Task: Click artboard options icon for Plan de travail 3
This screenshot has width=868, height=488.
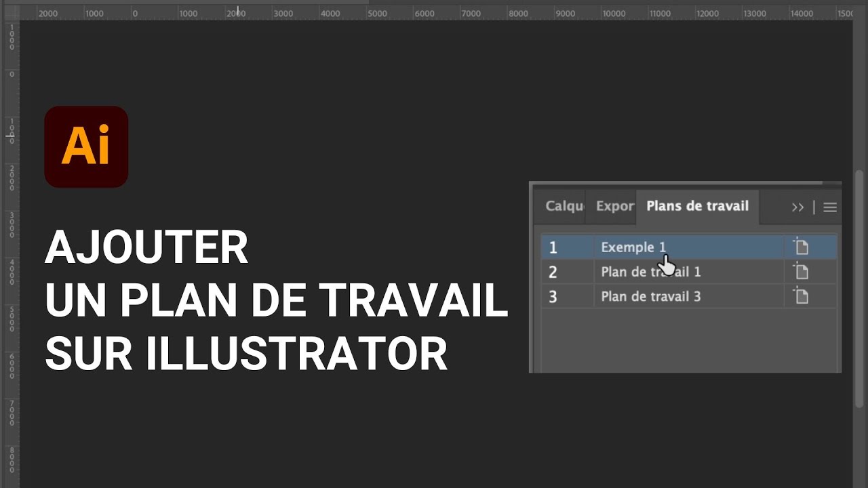Action: (x=801, y=296)
